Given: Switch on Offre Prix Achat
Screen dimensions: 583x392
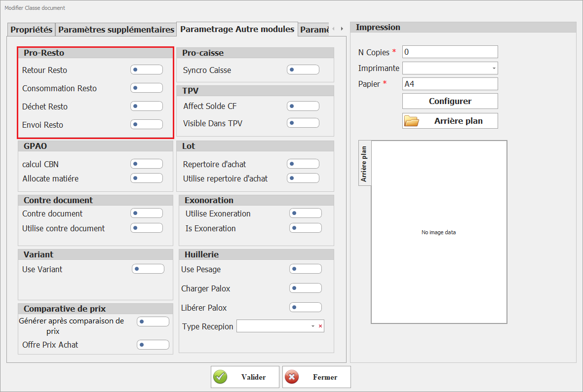Looking at the screenshot, I should point(153,345).
